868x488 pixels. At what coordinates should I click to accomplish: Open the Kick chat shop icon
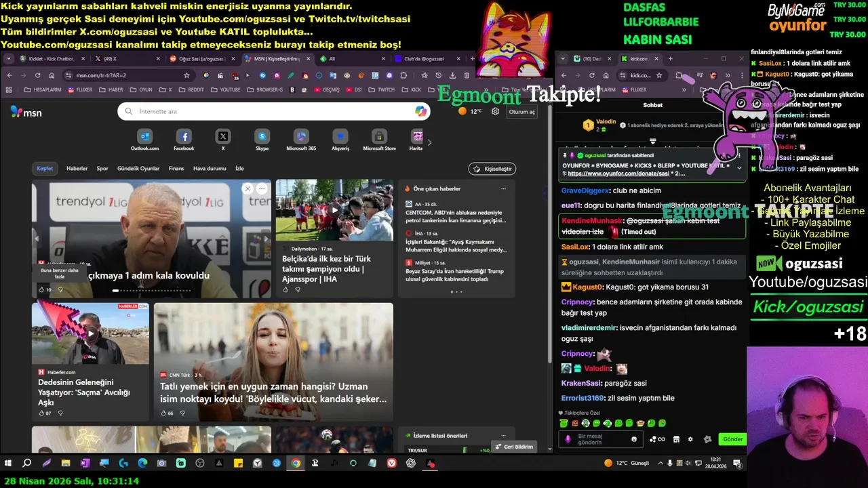(x=676, y=439)
